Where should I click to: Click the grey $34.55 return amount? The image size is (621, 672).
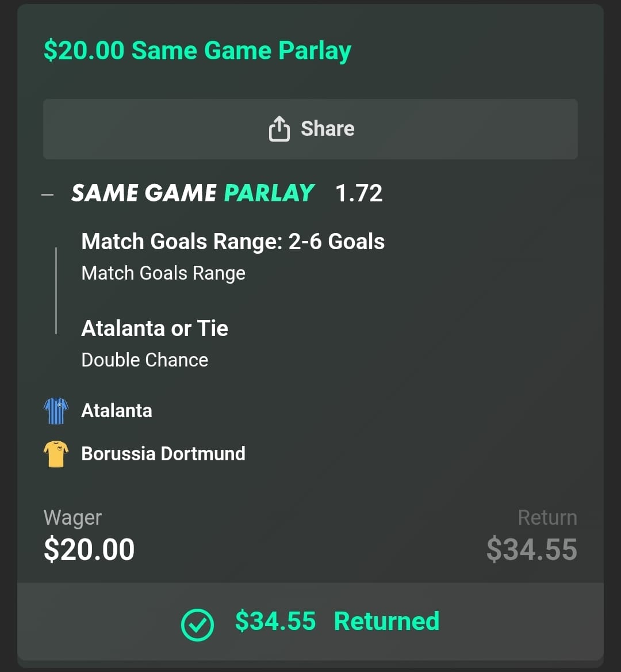coord(531,549)
